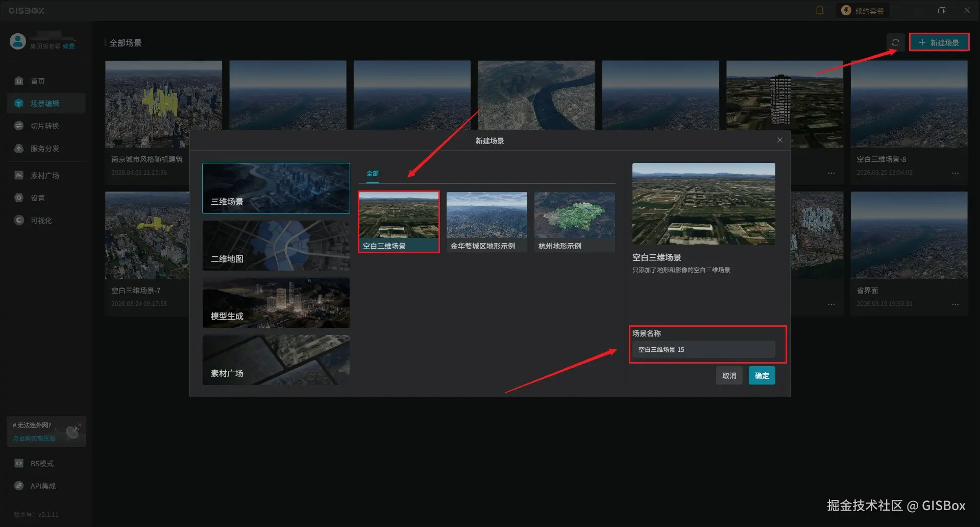Click the 新建场景 button
The width and height of the screenshot is (980, 527).
(939, 42)
